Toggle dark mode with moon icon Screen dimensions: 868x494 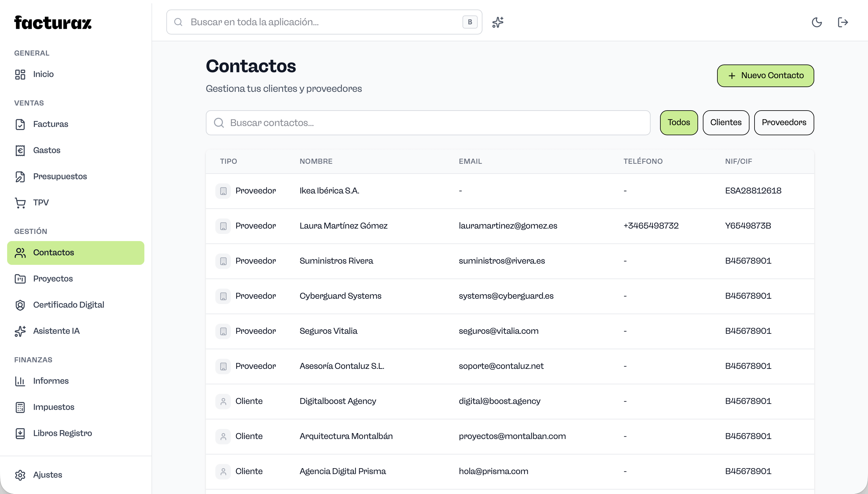[x=817, y=22]
